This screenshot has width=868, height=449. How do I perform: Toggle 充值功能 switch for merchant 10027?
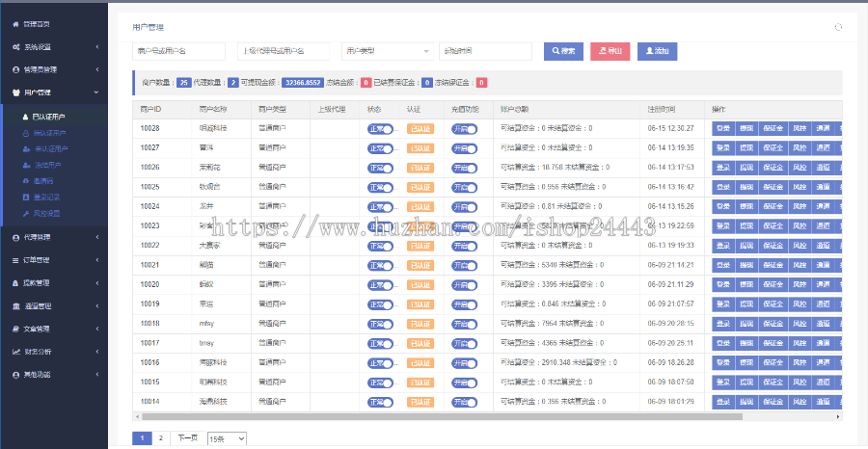[x=465, y=147]
